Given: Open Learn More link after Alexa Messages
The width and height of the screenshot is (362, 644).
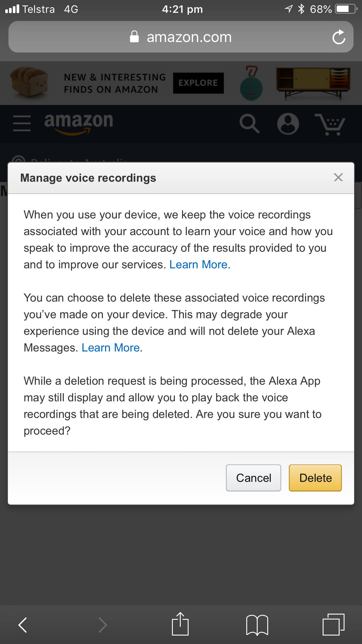Looking at the screenshot, I should point(110,348).
